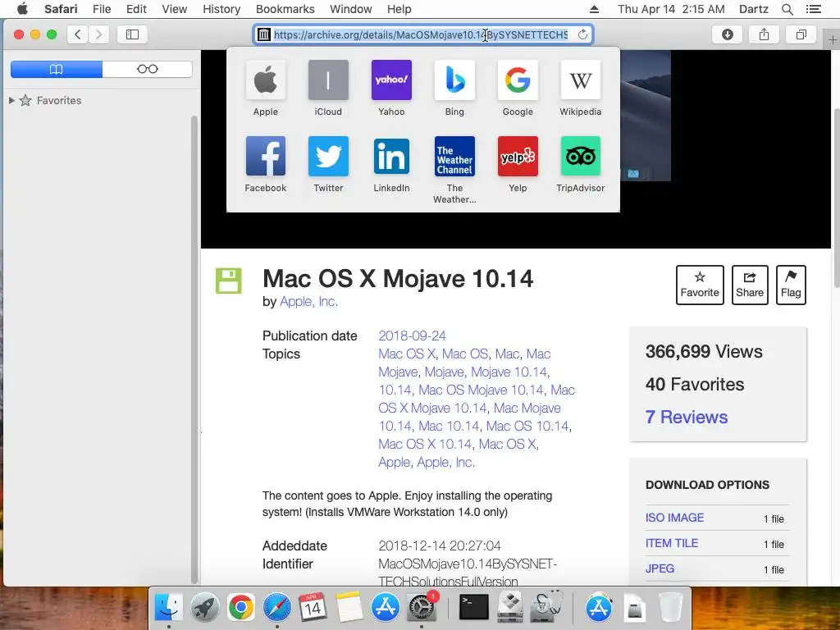Screen dimensions: 840x630
Task: Open System Preferences from the Dock
Action: click(422, 608)
